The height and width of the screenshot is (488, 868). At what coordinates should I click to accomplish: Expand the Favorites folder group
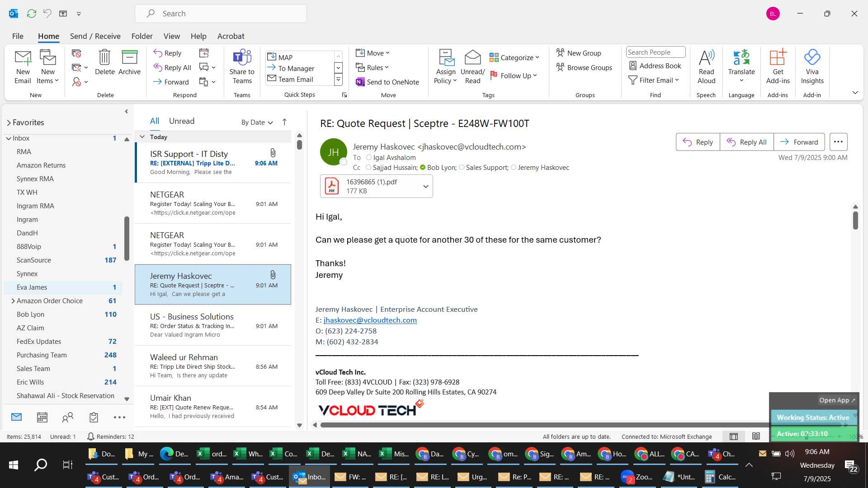(x=9, y=122)
